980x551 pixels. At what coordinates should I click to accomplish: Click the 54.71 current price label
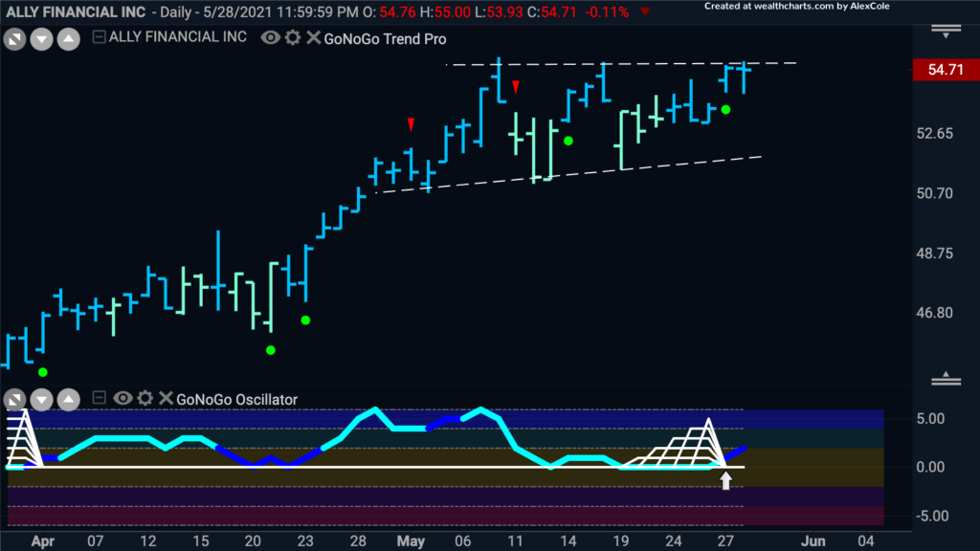coord(946,69)
